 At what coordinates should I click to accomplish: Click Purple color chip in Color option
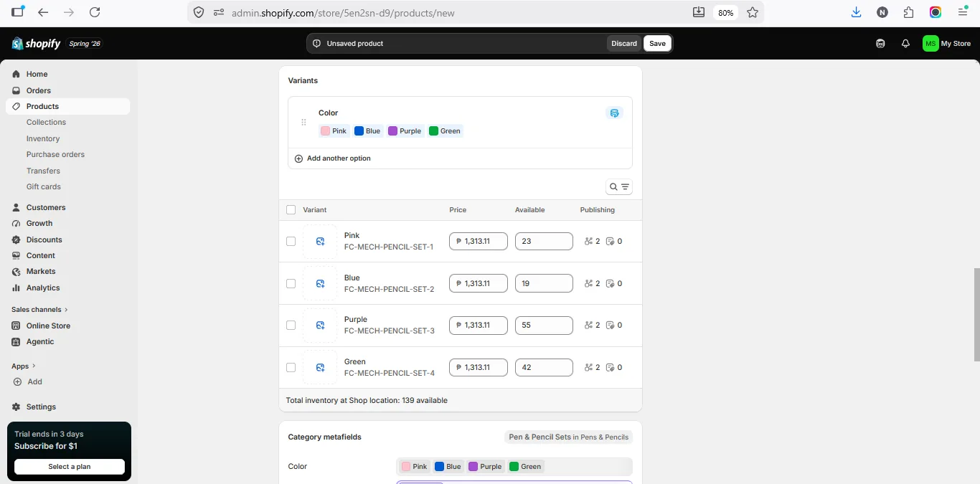405,131
